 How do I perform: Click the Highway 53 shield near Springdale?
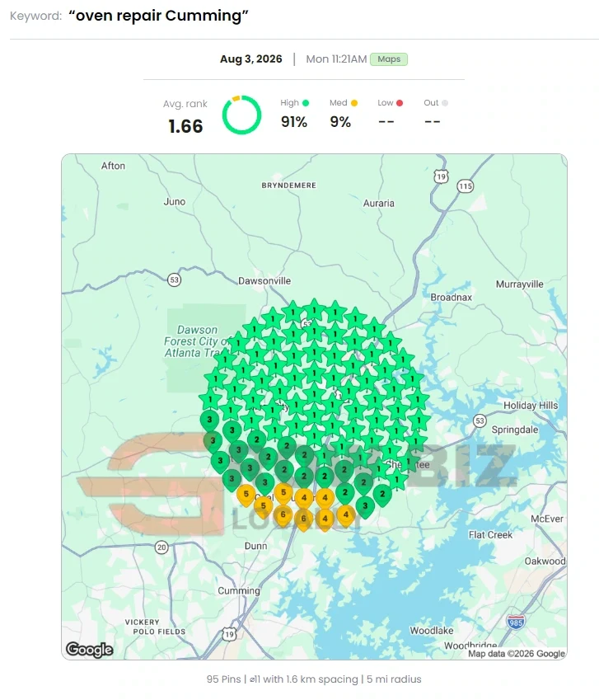480,420
